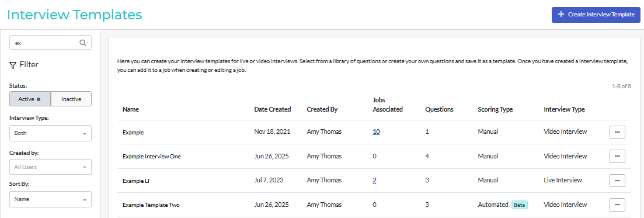Switch status filter to Inactive
This screenshot has width=644, height=218.
[71, 99]
